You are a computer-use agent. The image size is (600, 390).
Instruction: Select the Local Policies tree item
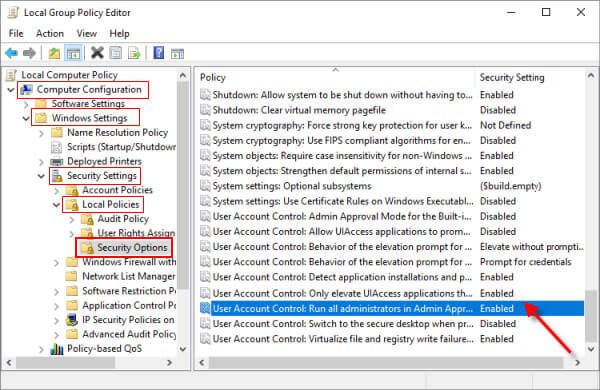click(111, 204)
